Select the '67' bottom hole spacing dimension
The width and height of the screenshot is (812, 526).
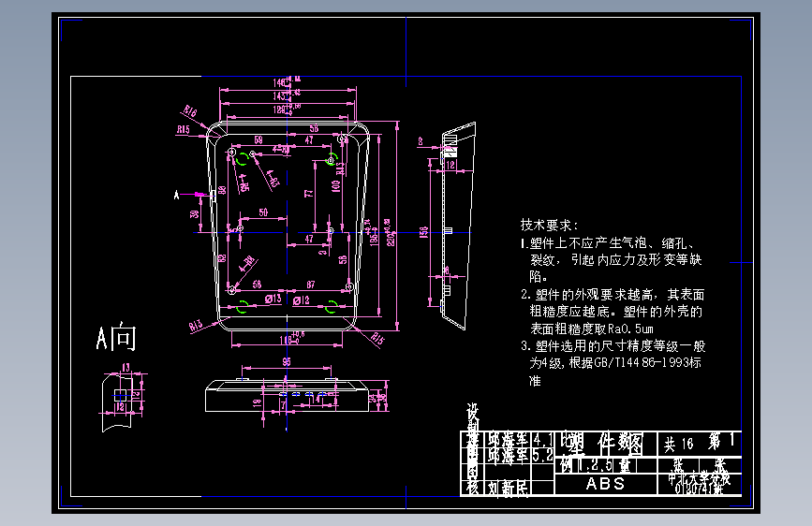pyautogui.click(x=311, y=285)
